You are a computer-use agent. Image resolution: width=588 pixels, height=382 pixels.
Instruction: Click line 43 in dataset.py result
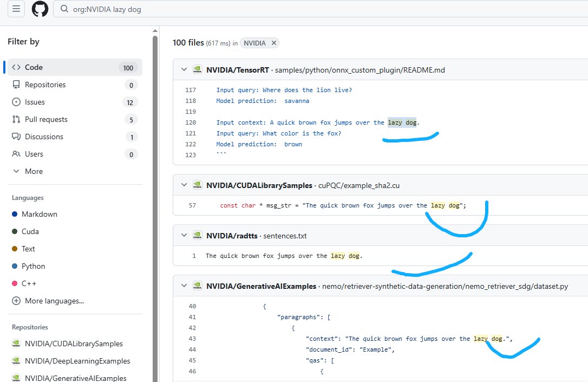click(x=192, y=339)
